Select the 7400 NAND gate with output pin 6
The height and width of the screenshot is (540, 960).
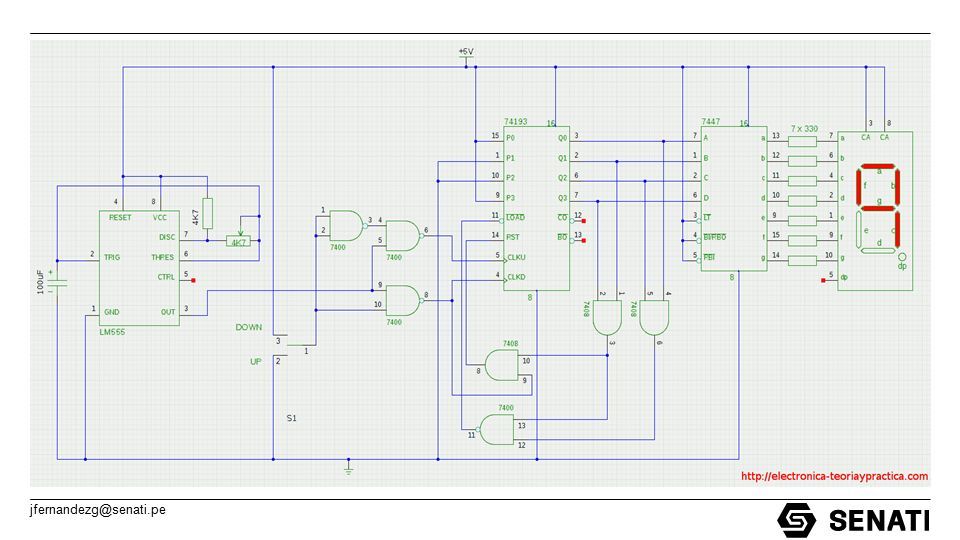(404, 236)
